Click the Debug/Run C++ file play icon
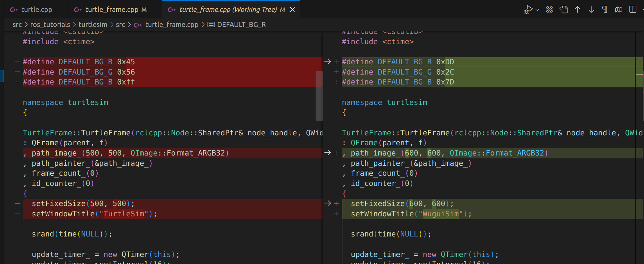This screenshot has height=264, width=644. click(528, 10)
